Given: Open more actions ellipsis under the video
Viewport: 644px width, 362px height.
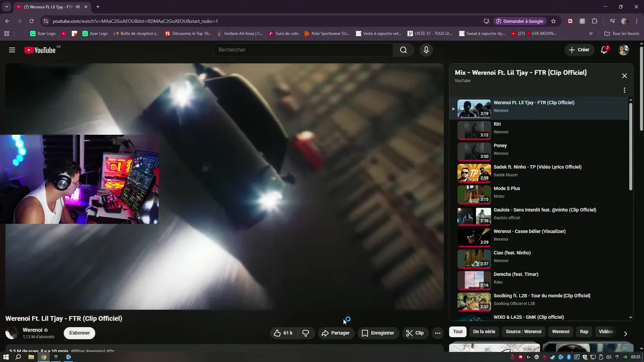Looking at the screenshot, I should 437,333.
